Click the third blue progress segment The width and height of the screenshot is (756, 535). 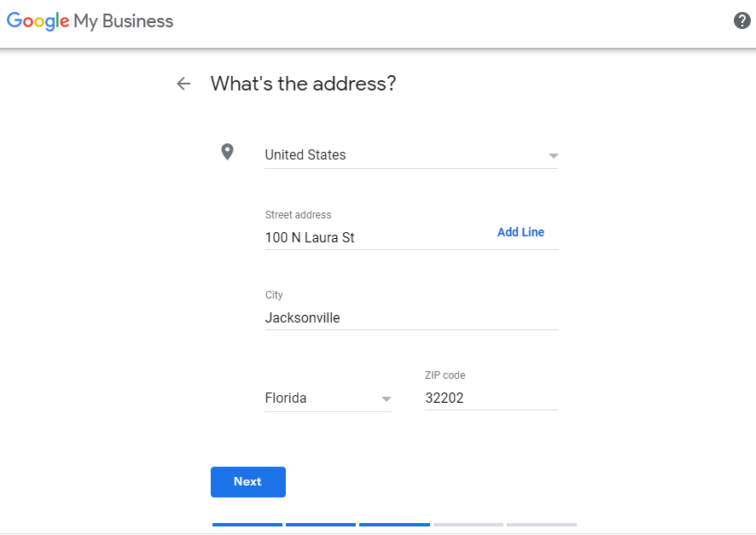(394, 525)
